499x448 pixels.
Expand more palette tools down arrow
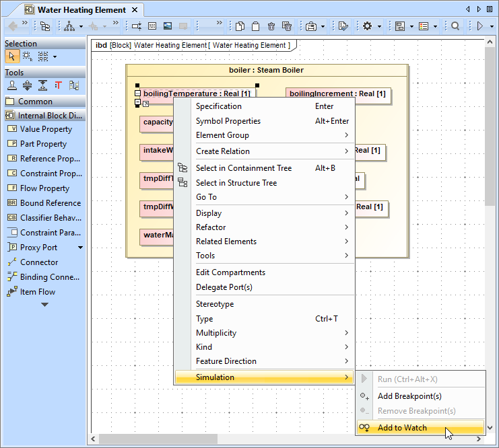pyautogui.click(x=44, y=305)
